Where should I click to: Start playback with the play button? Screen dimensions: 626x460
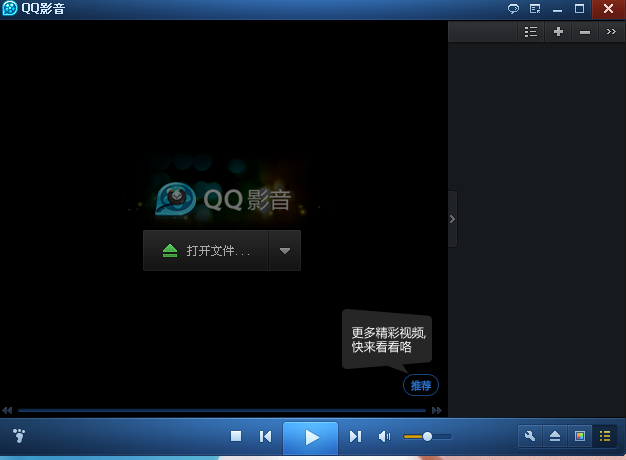[x=311, y=437]
